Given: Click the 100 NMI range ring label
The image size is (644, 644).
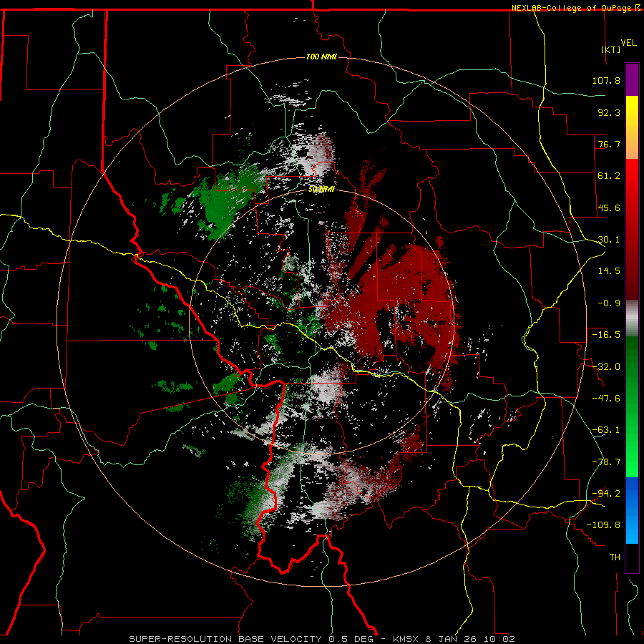Looking at the screenshot, I should coord(321,57).
